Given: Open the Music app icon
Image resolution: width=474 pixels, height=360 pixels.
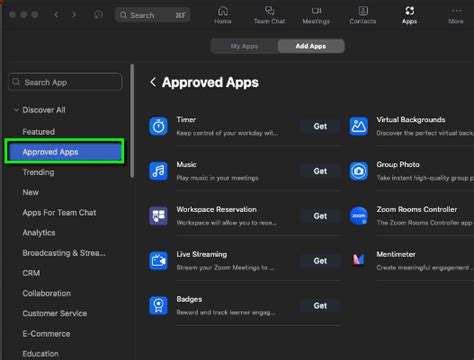Looking at the screenshot, I should 158,171.
